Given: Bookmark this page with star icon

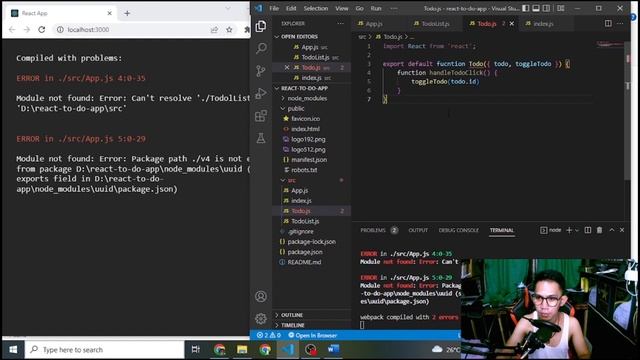Looking at the screenshot, I should [229, 29].
